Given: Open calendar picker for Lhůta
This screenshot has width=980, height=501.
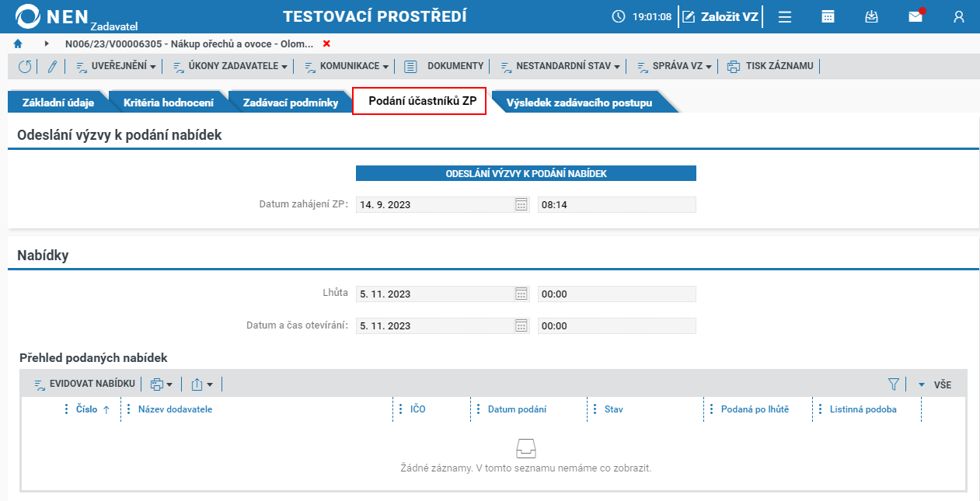Looking at the screenshot, I should coord(521,294).
